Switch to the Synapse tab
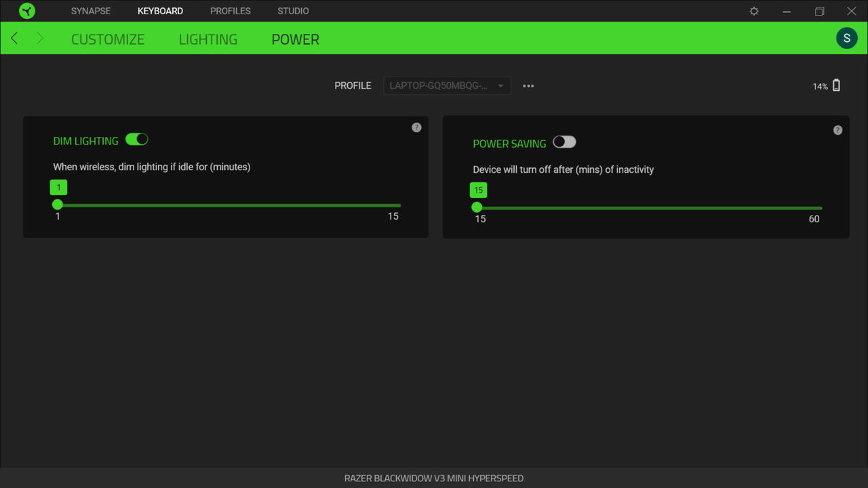The height and width of the screenshot is (488, 868). pyautogui.click(x=91, y=11)
